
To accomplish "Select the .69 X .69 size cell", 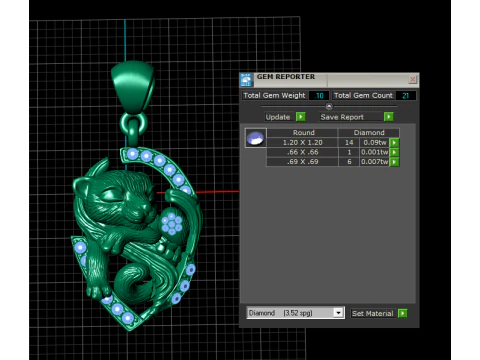I will 302,162.
